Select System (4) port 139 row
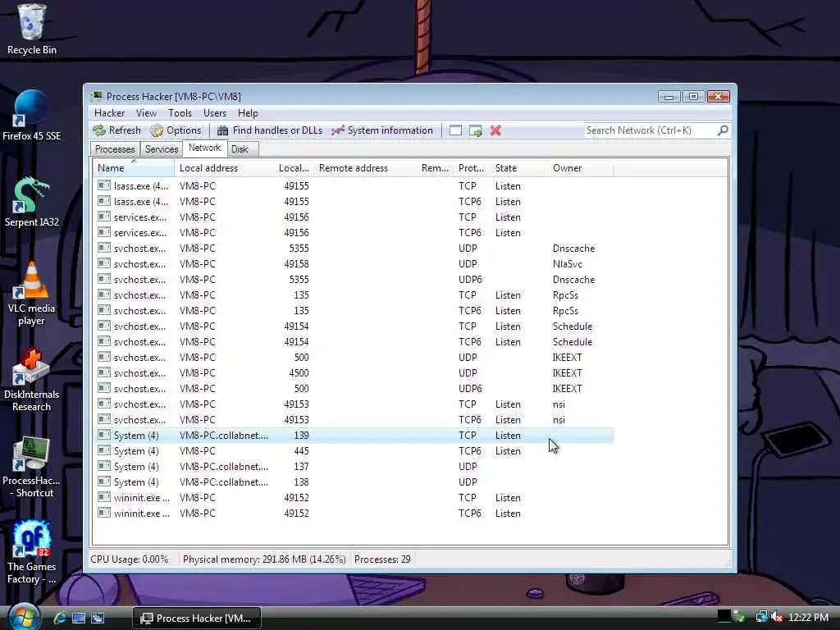The width and height of the screenshot is (840, 630). tap(354, 435)
